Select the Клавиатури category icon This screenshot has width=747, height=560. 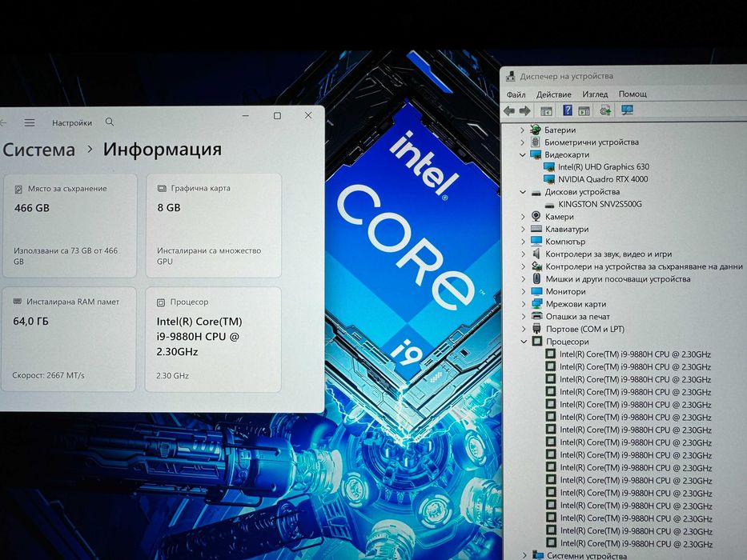click(536, 229)
